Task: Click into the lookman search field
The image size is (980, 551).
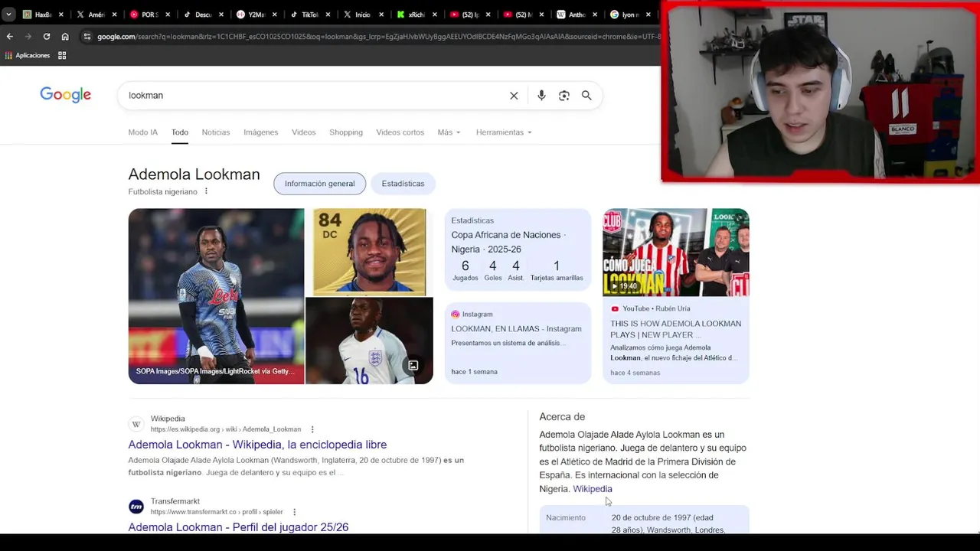Action: point(314,96)
